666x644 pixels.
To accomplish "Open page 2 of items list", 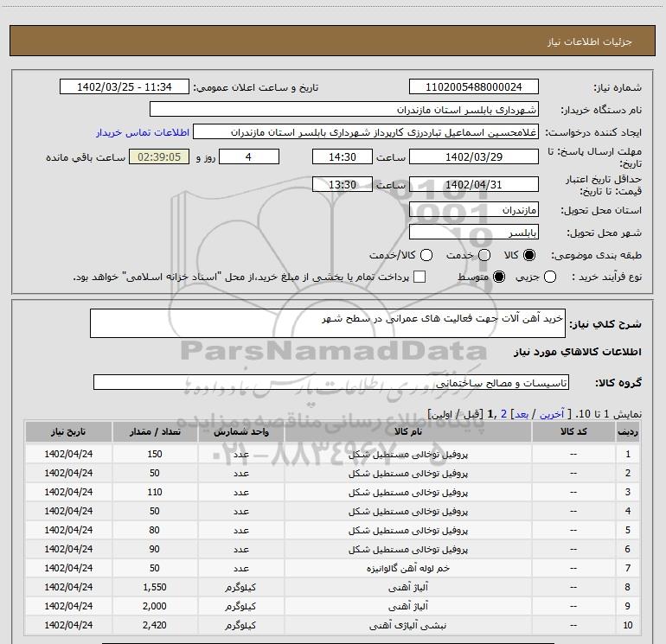I will point(503,414).
